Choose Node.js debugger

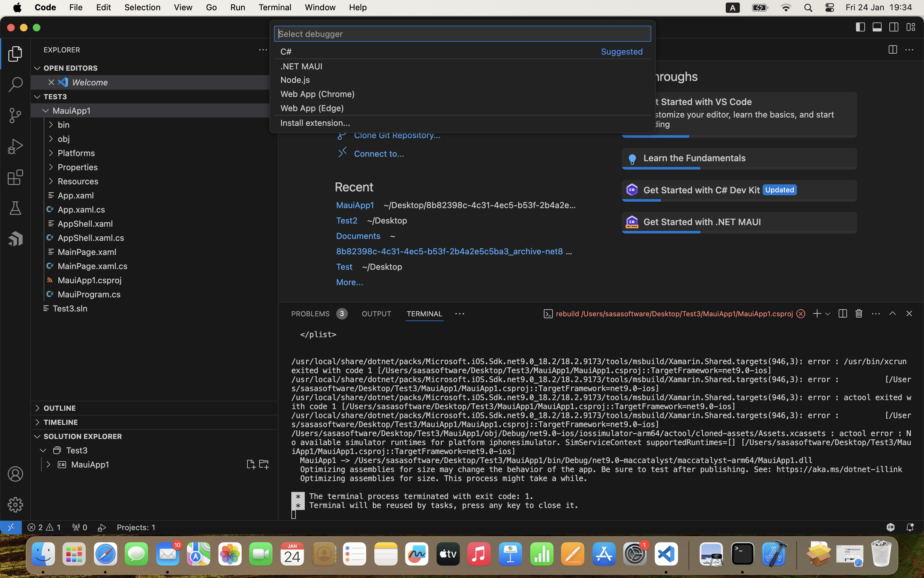(x=462, y=80)
